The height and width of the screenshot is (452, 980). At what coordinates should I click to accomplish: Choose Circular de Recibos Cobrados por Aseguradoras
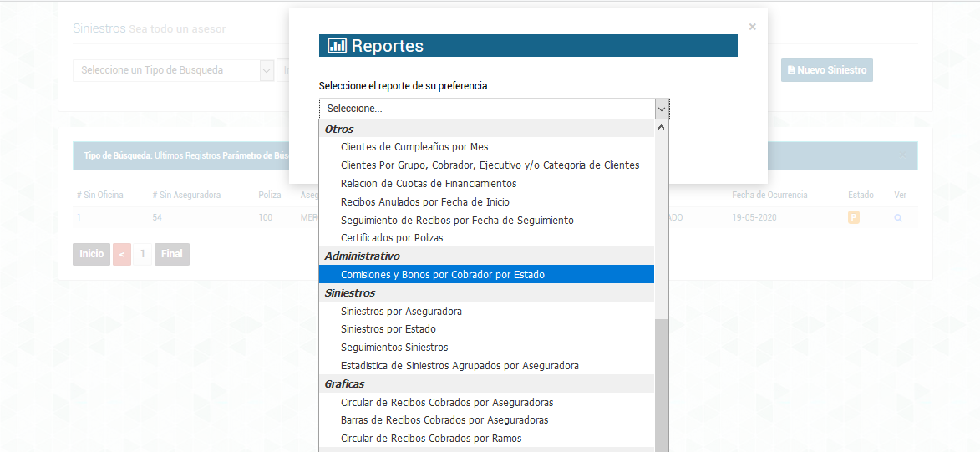[447, 402]
